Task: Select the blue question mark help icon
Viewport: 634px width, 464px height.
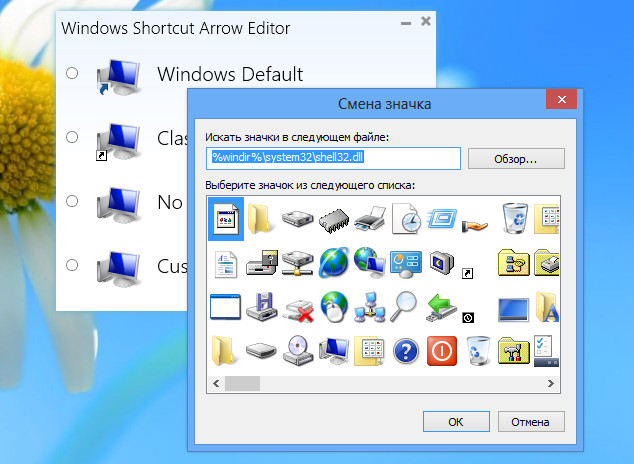Action: 406,351
